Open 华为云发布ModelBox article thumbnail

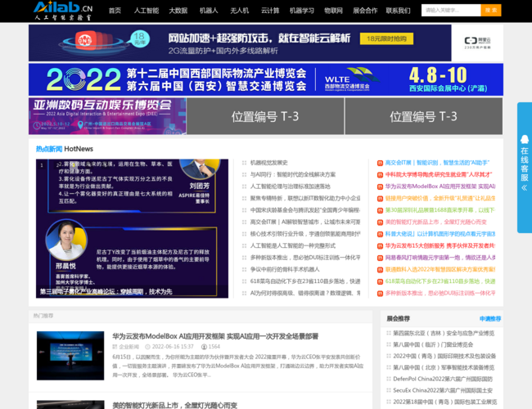click(x=70, y=355)
